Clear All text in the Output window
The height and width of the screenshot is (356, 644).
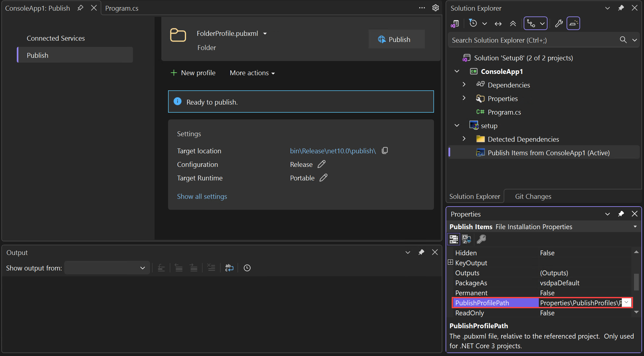pos(211,268)
